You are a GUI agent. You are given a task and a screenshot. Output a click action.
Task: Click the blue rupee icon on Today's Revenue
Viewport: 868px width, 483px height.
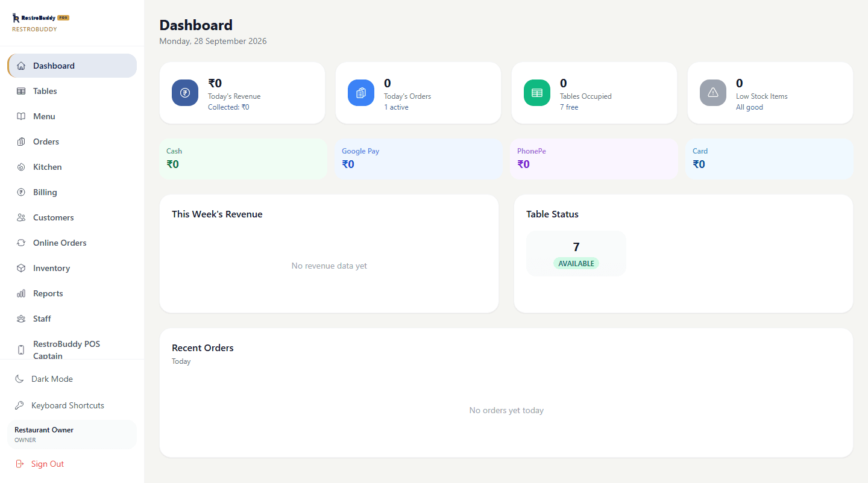(185, 93)
